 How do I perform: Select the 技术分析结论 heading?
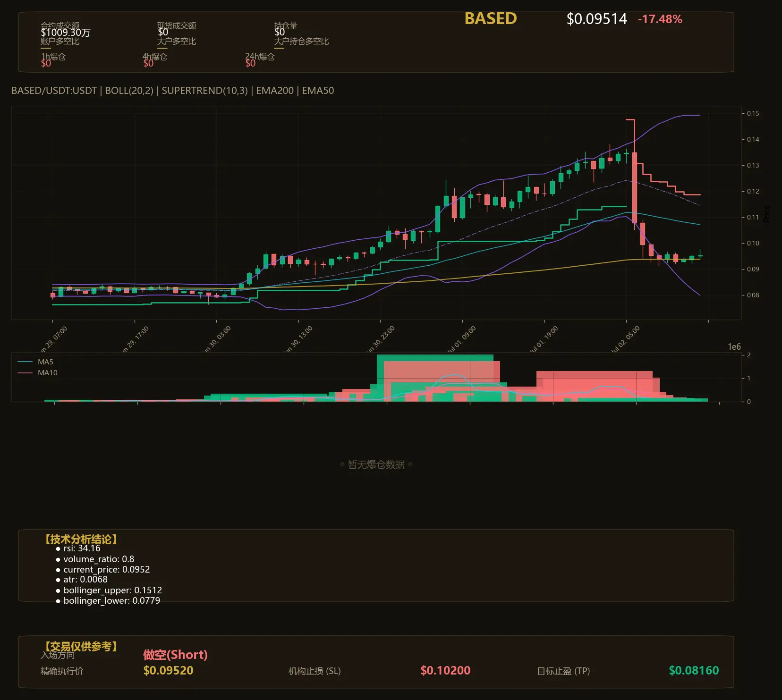click(81, 540)
